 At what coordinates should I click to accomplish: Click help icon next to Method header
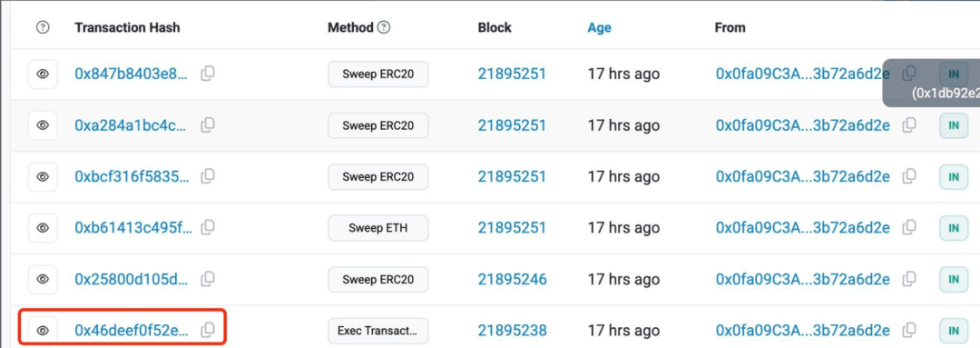[x=385, y=27]
